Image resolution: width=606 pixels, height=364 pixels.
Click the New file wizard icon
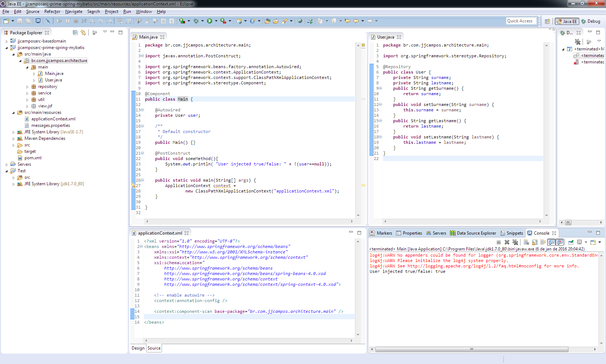click(x=6, y=21)
